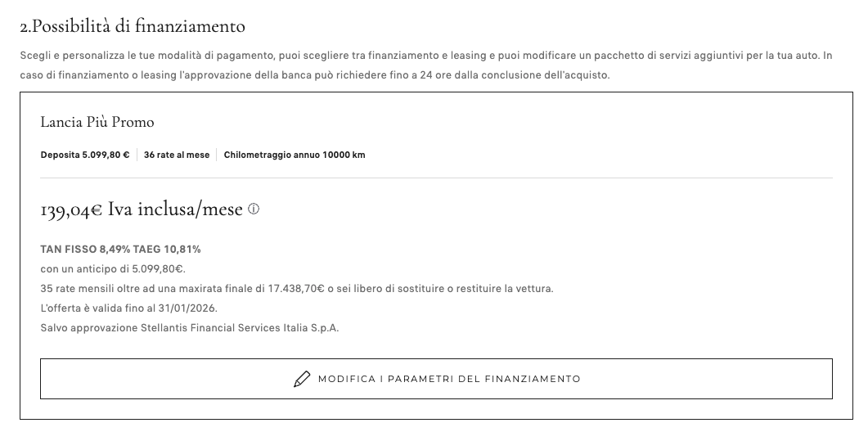Click the divider line under promo details
This screenshot has width=868, height=432.
[x=436, y=178]
